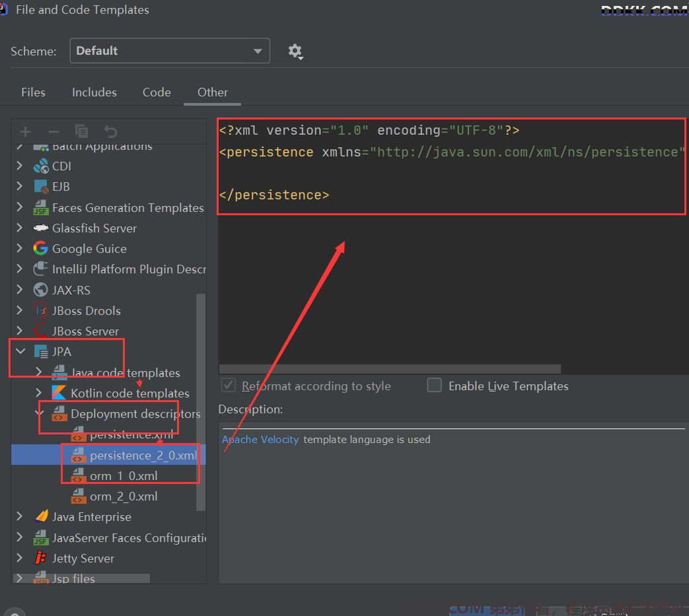Click the JAX-RS globe icon
689x616 pixels.
pyautogui.click(x=41, y=290)
